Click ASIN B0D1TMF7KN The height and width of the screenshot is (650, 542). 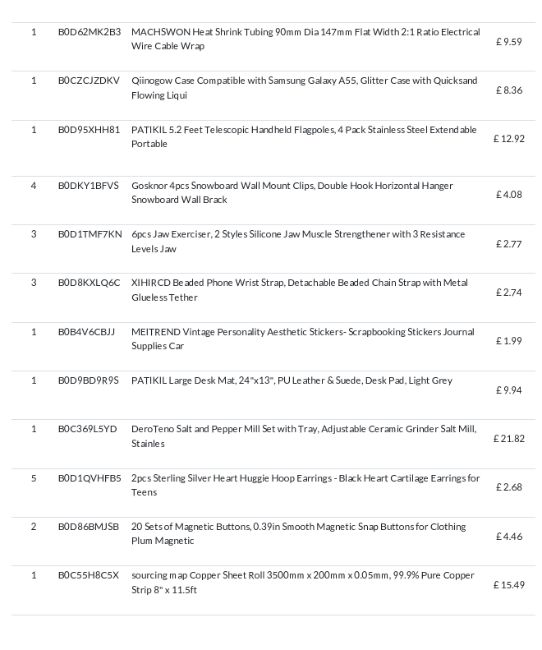(x=90, y=234)
